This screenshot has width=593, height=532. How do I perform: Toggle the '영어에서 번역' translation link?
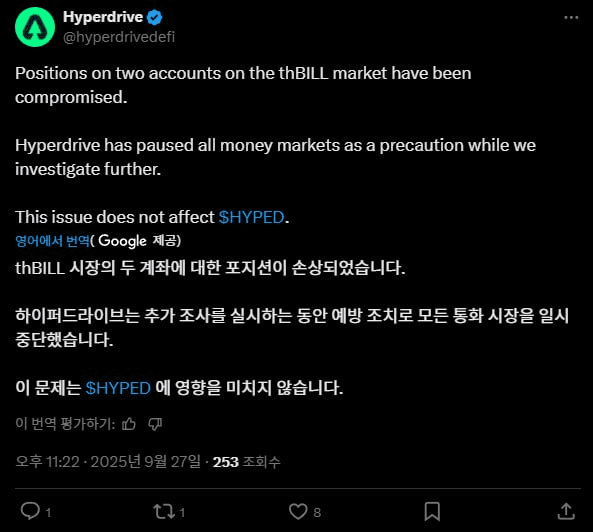tap(52, 241)
